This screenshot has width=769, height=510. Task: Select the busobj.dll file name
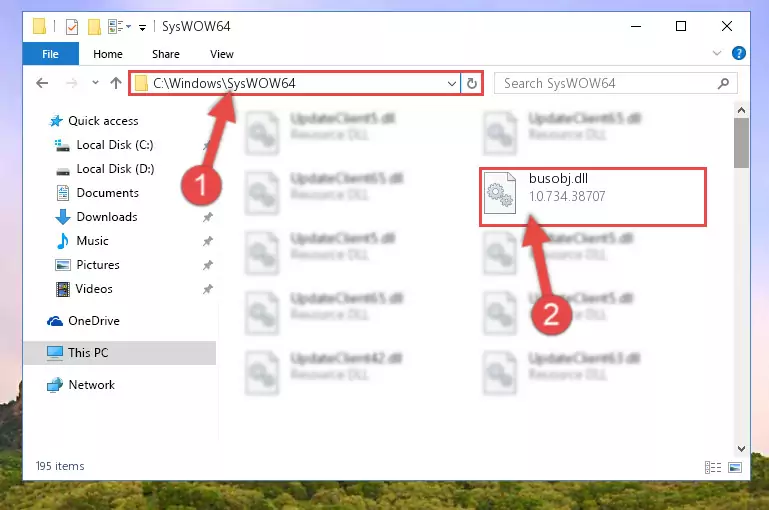558,178
